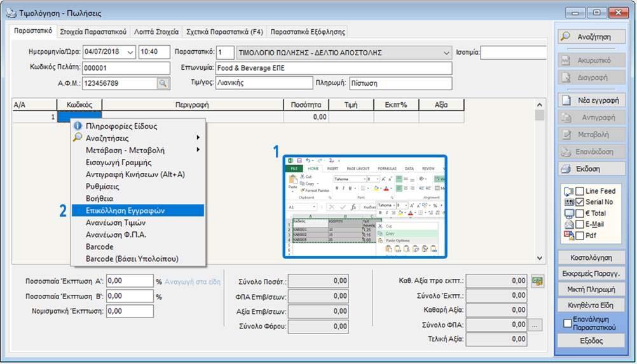This screenshot has height=364, width=637.
Task: Switch to the Στοιχεία Παραστατικού tab
Action: tap(93, 32)
